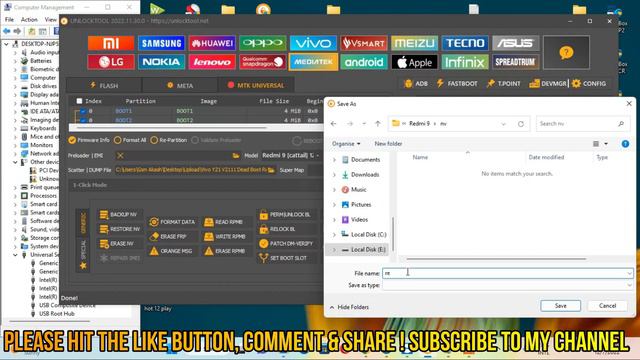Open the android tile
The image size is (640, 360).
point(364,62)
